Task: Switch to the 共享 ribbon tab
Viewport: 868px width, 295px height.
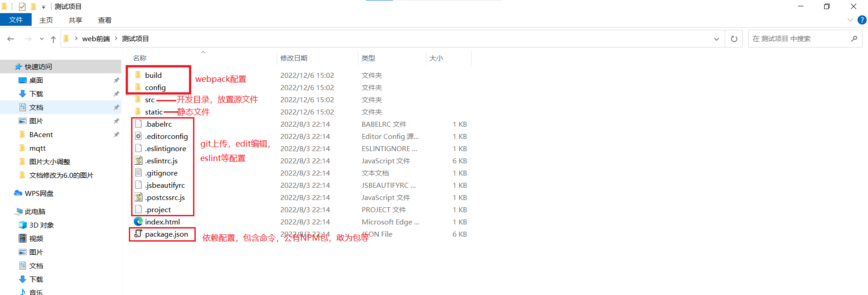Action: pyautogui.click(x=75, y=20)
